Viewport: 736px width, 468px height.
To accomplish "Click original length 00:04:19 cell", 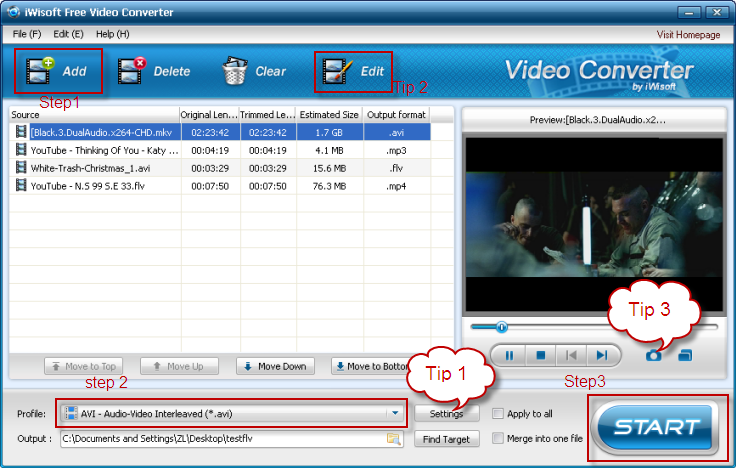I will (210, 150).
